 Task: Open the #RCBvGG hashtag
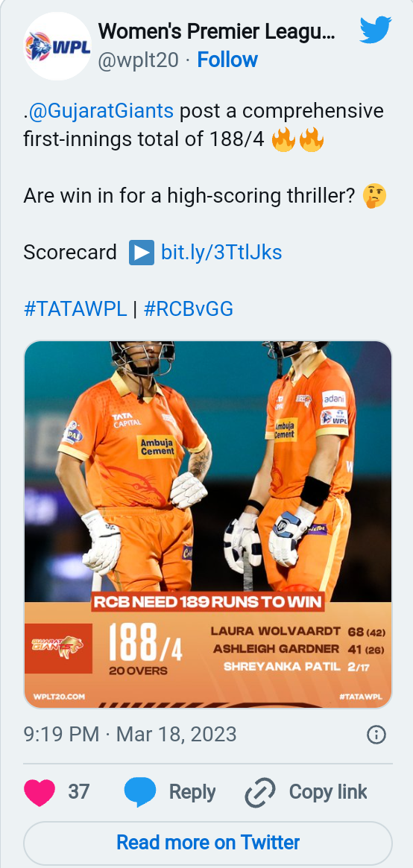tap(188, 309)
